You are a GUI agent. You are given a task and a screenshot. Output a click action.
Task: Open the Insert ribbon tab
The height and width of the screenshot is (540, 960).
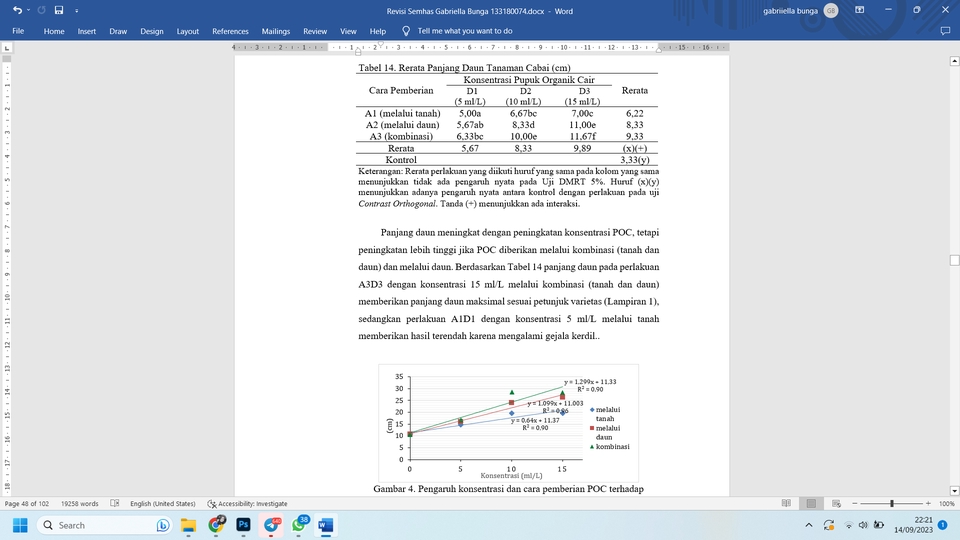pyautogui.click(x=86, y=31)
